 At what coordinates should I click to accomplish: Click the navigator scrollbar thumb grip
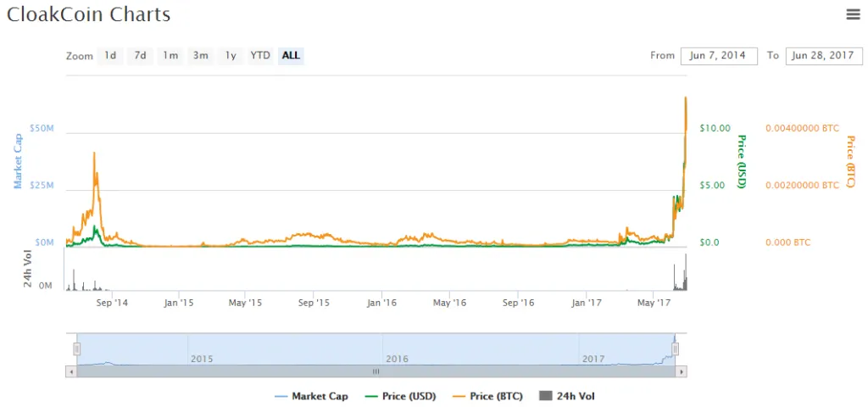coord(376,371)
